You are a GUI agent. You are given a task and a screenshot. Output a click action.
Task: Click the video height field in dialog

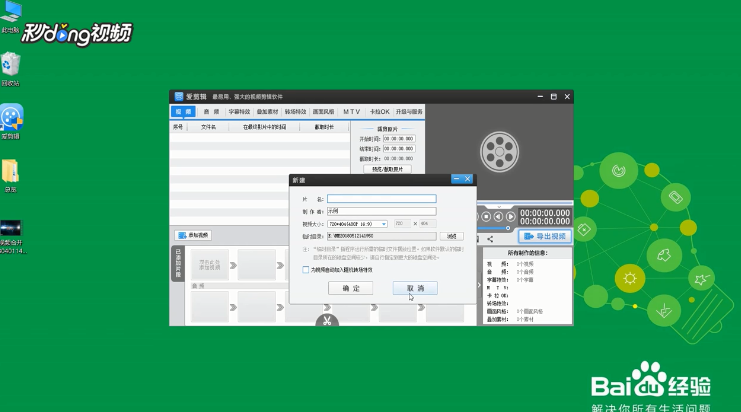(427, 223)
